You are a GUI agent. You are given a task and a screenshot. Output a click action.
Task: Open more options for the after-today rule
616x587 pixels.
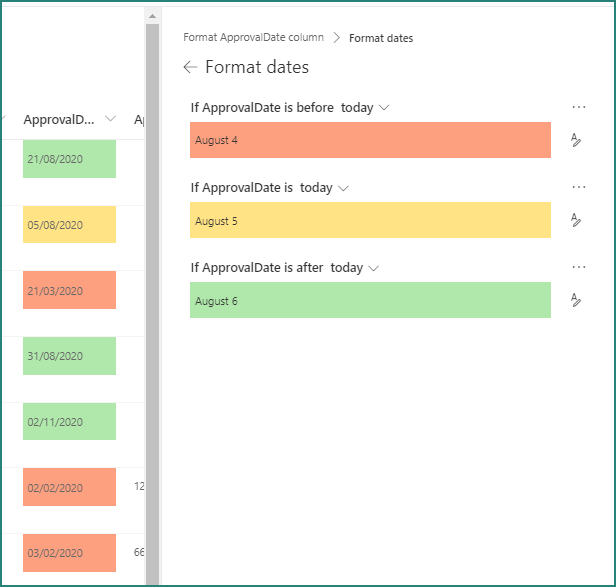[x=578, y=267]
